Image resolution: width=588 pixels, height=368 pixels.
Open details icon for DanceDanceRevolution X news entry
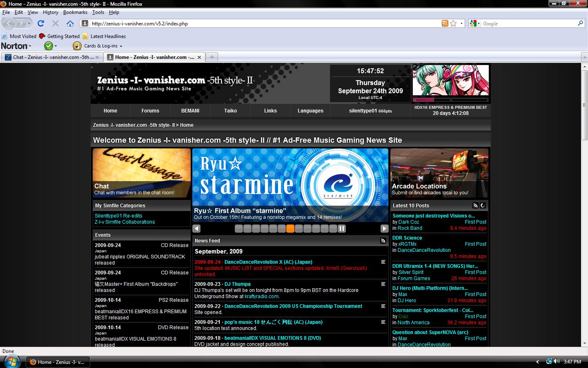pos(383,262)
